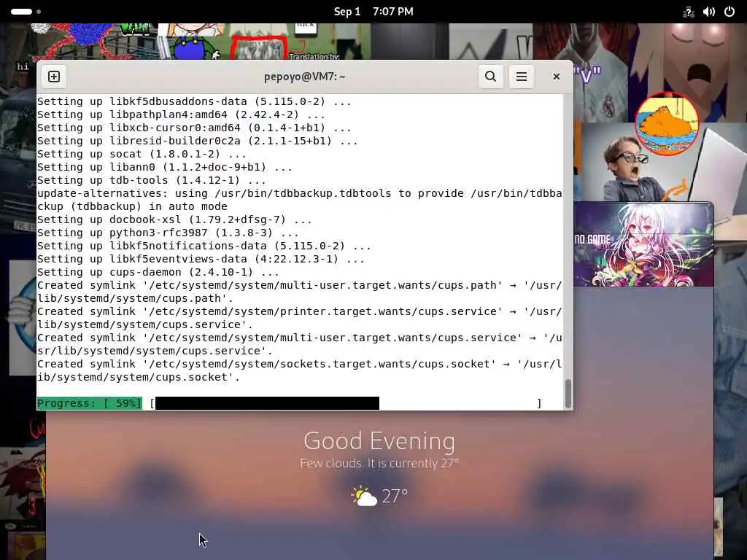Click the sun and cloud weather icon
The width and height of the screenshot is (747, 560).
click(364, 496)
